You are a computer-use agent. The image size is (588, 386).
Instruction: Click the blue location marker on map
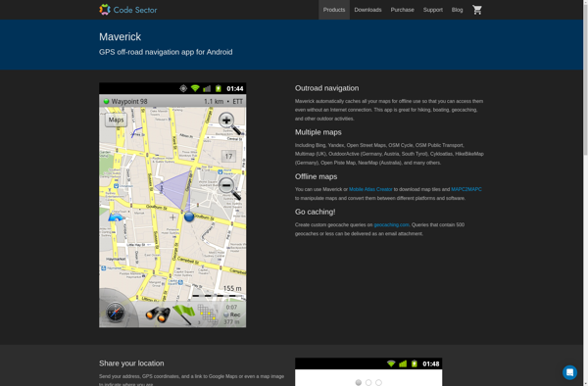click(189, 217)
